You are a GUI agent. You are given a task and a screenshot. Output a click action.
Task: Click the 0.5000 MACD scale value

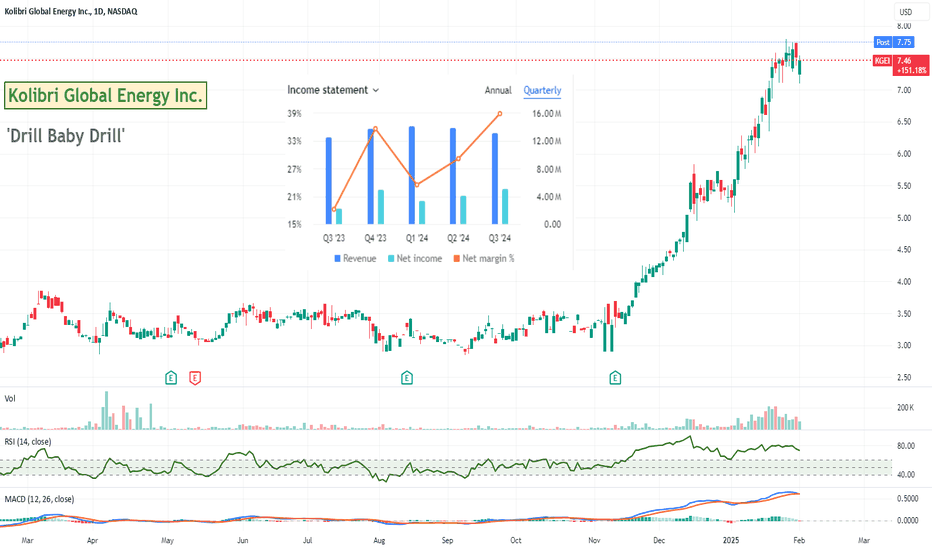(x=908, y=499)
